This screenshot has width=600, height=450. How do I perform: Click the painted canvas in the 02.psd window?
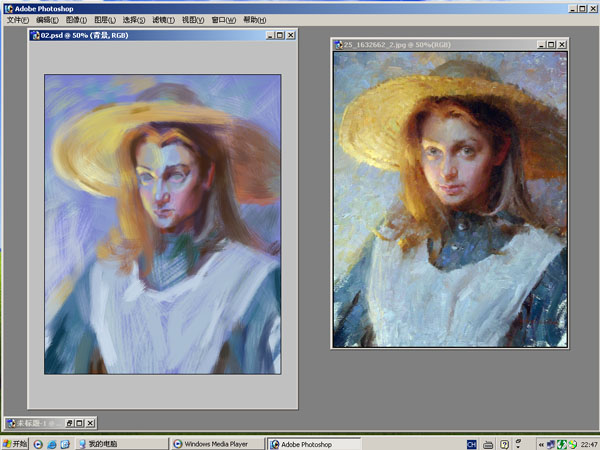tap(163, 224)
